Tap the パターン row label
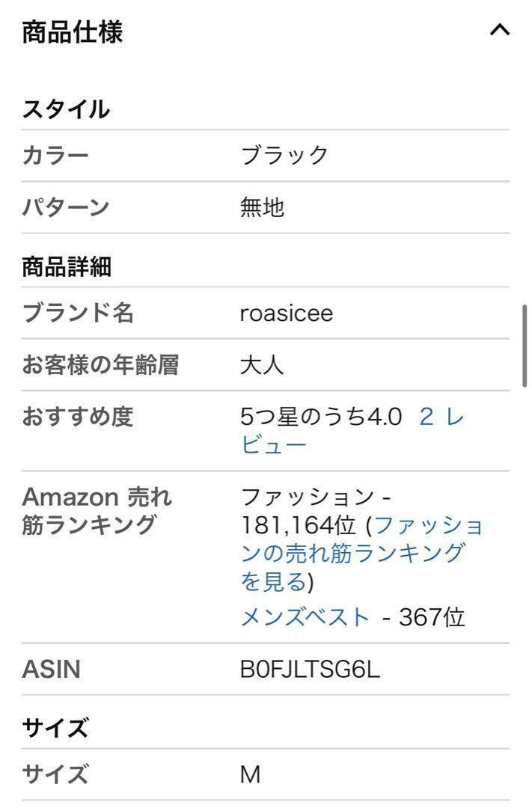 (66, 207)
